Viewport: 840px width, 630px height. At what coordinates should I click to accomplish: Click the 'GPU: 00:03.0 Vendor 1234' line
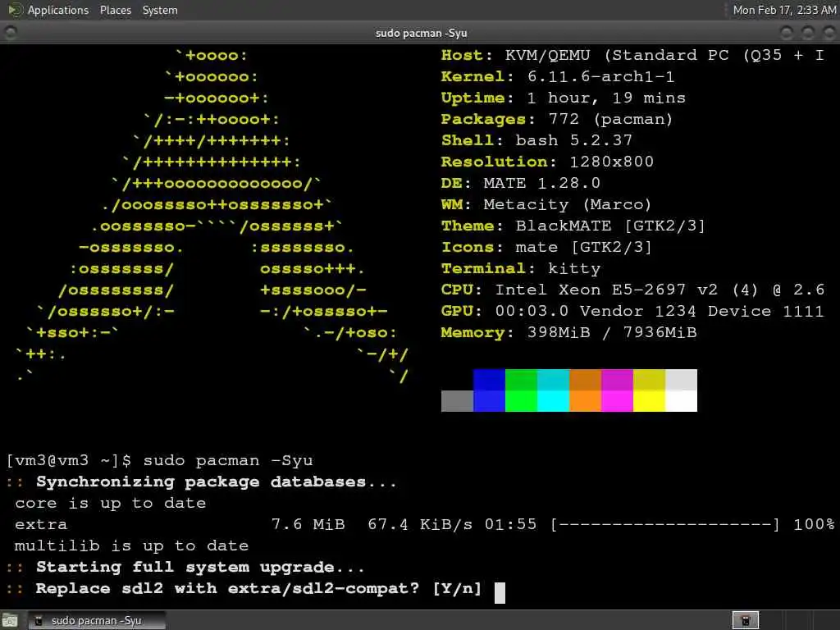coord(632,311)
